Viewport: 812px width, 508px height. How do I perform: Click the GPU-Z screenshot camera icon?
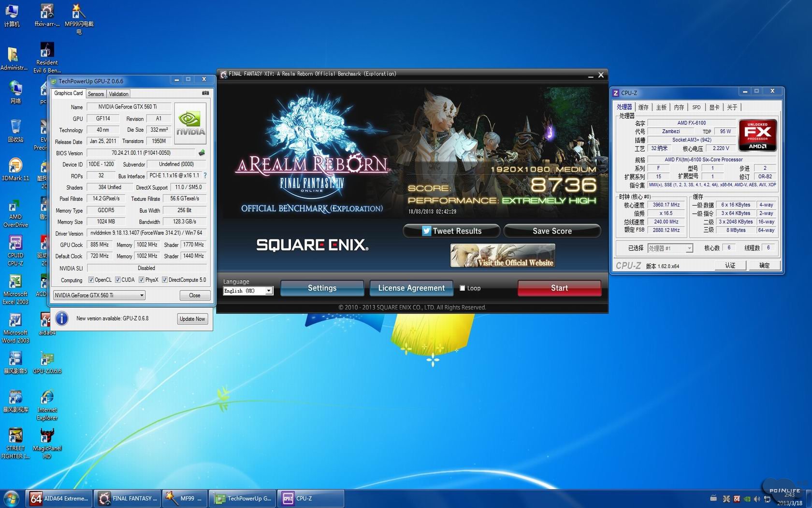205,93
